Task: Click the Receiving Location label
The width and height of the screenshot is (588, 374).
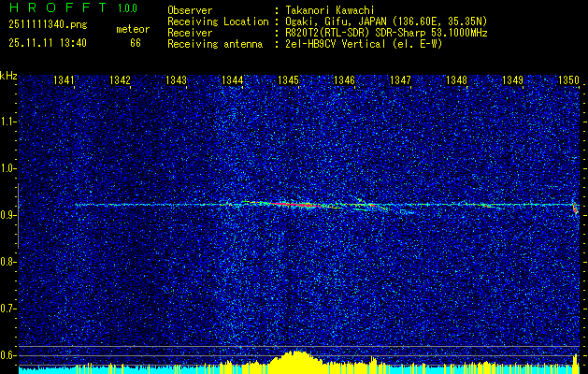Action: coord(218,22)
